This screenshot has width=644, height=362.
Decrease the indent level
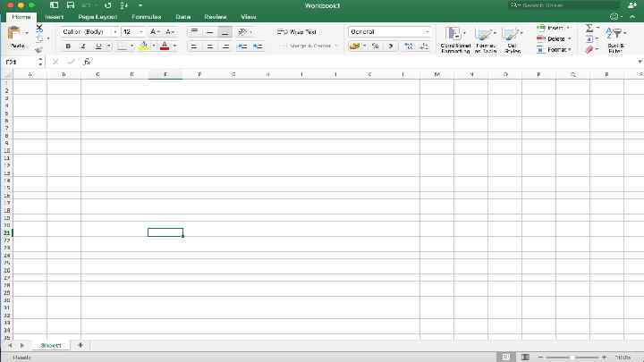(242, 46)
